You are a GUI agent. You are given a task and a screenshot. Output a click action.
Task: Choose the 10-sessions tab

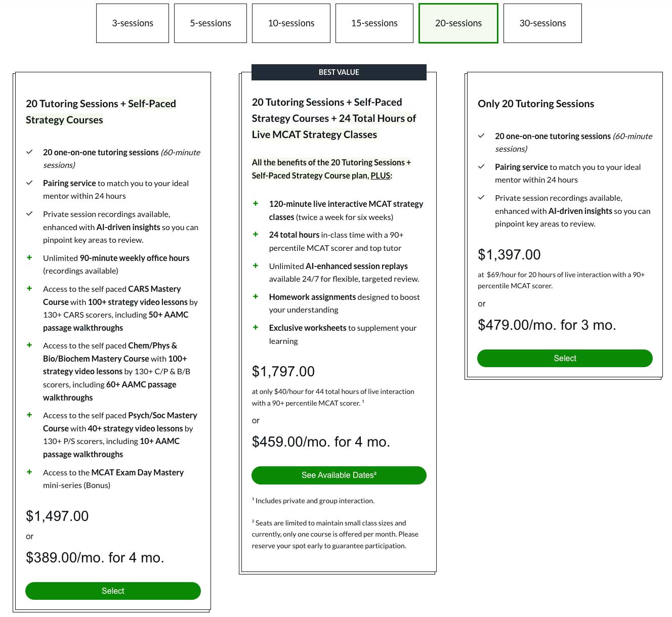pos(291,23)
